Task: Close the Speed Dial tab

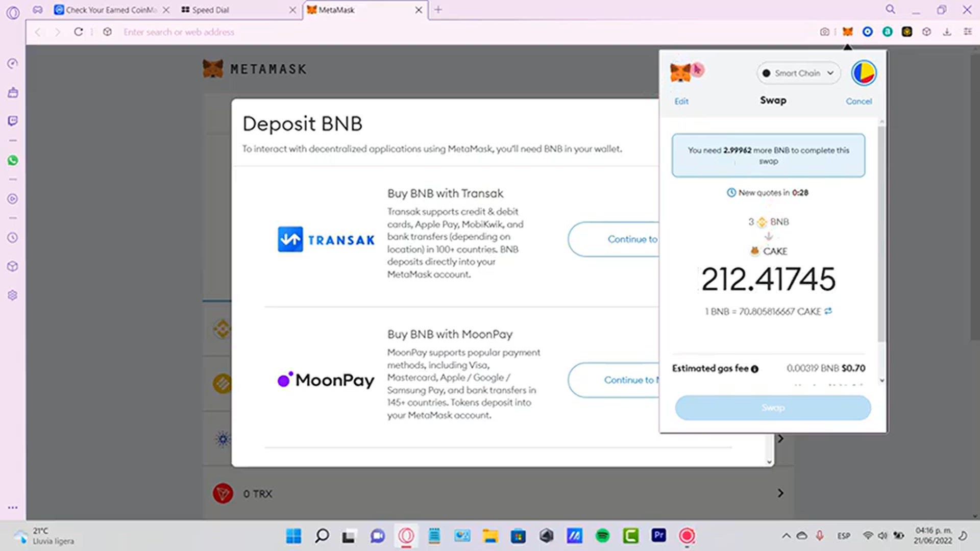Action: [x=292, y=10]
